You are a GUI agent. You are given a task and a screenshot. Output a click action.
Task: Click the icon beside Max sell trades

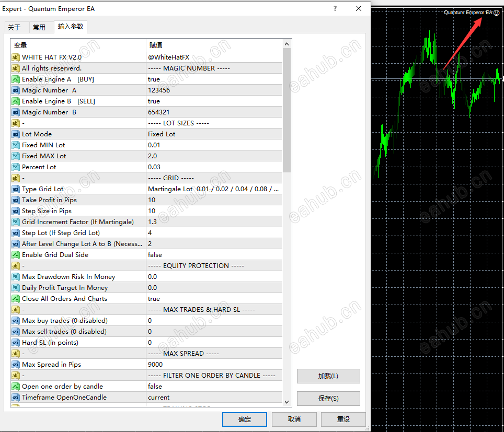(x=16, y=332)
